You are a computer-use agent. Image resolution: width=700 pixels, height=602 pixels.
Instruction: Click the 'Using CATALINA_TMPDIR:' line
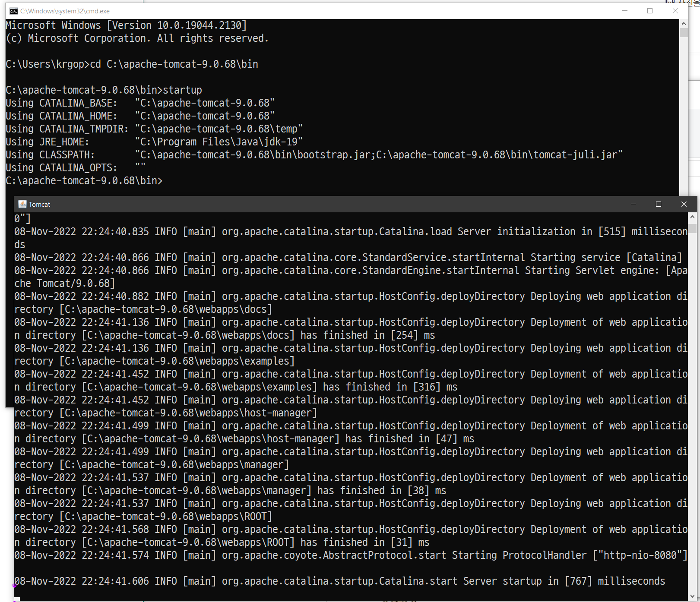[154, 129]
